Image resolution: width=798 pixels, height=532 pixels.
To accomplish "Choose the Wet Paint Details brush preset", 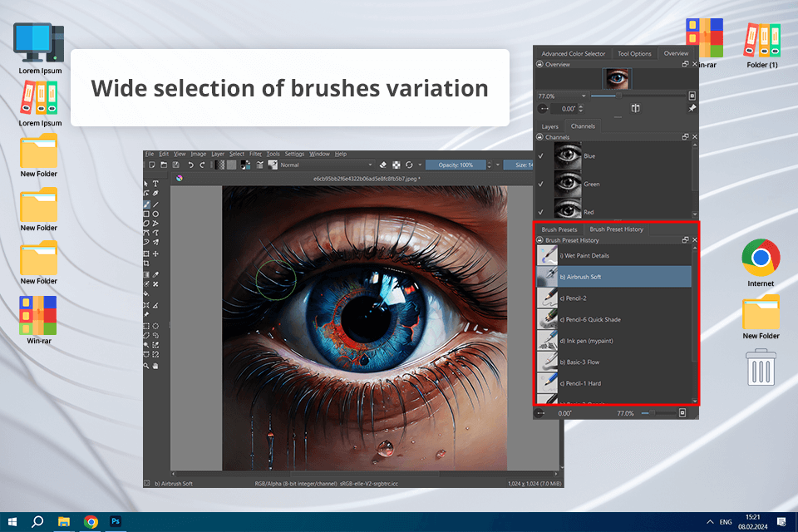I will pos(613,255).
